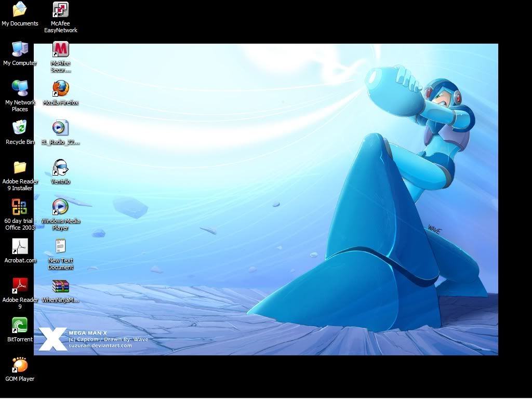532x399 pixels.
Task: Select the Acrobat.com shortcut
Action: (20, 246)
